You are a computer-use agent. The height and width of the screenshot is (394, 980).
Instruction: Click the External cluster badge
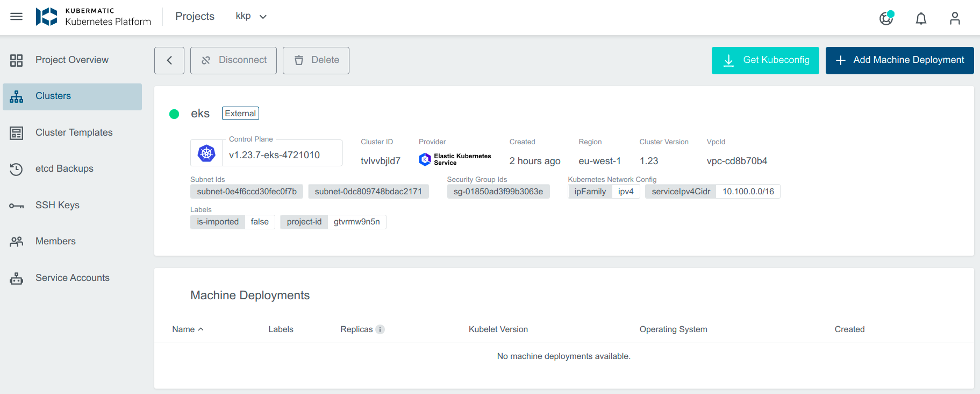point(240,114)
